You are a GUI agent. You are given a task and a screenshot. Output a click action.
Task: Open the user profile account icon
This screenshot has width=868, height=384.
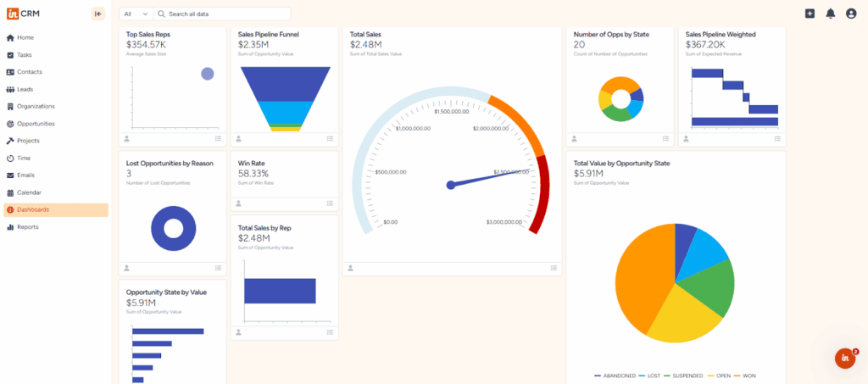(x=851, y=14)
